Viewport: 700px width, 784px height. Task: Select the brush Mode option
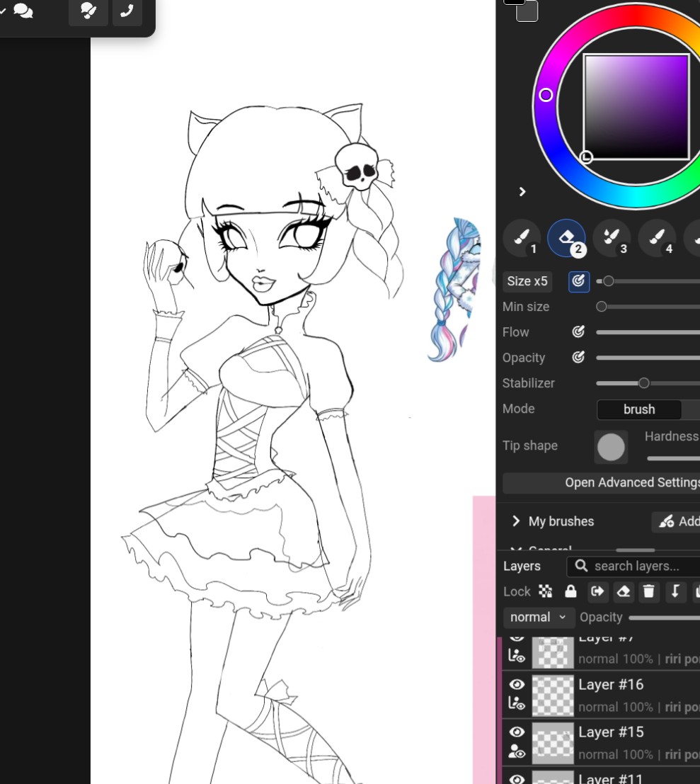click(639, 409)
